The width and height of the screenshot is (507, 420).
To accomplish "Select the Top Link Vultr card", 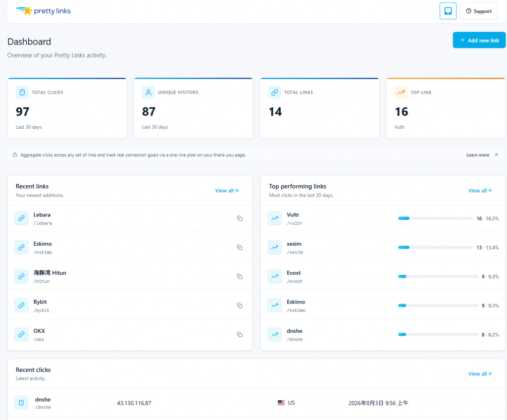I will click(446, 108).
